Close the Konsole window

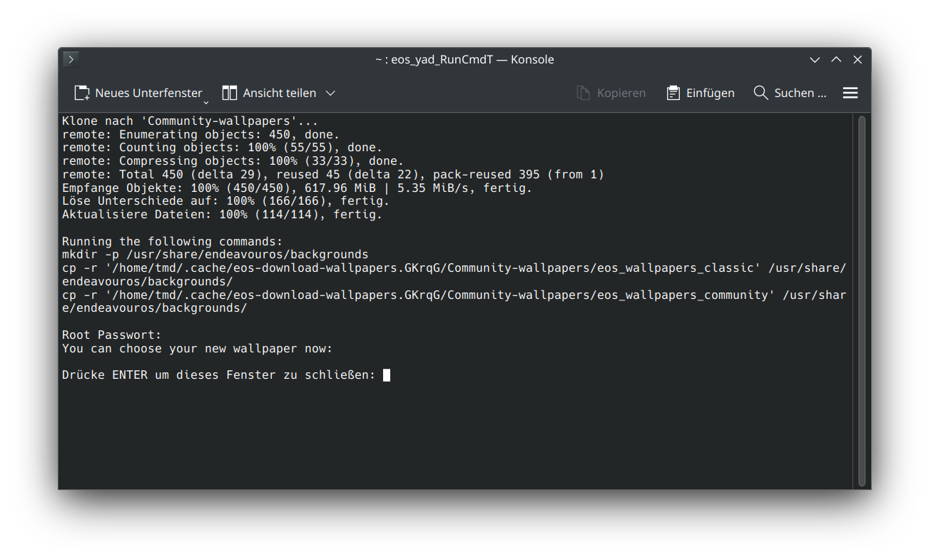click(x=858, y=60)
